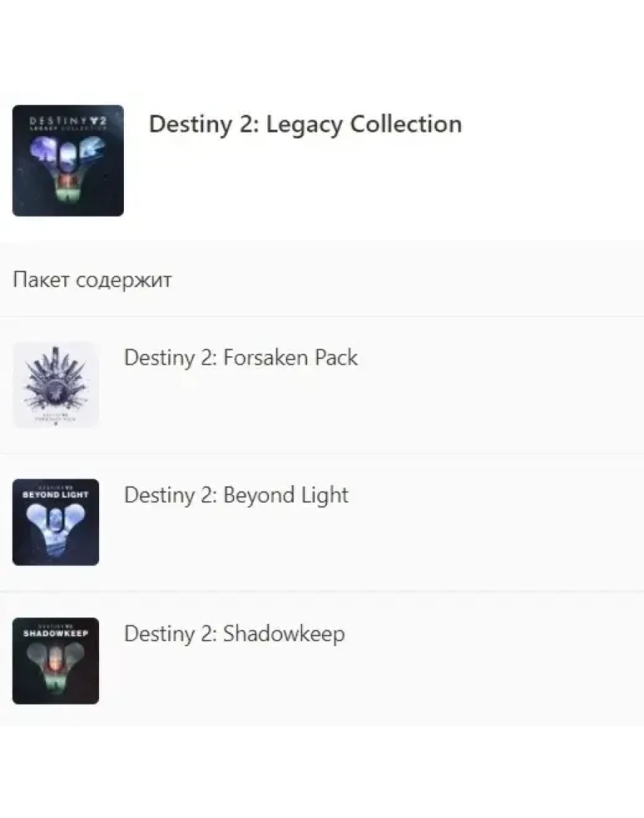
Task: Click the "SHADOWKEEP" caption inside its cover
Action: click(x=56, y=633)
